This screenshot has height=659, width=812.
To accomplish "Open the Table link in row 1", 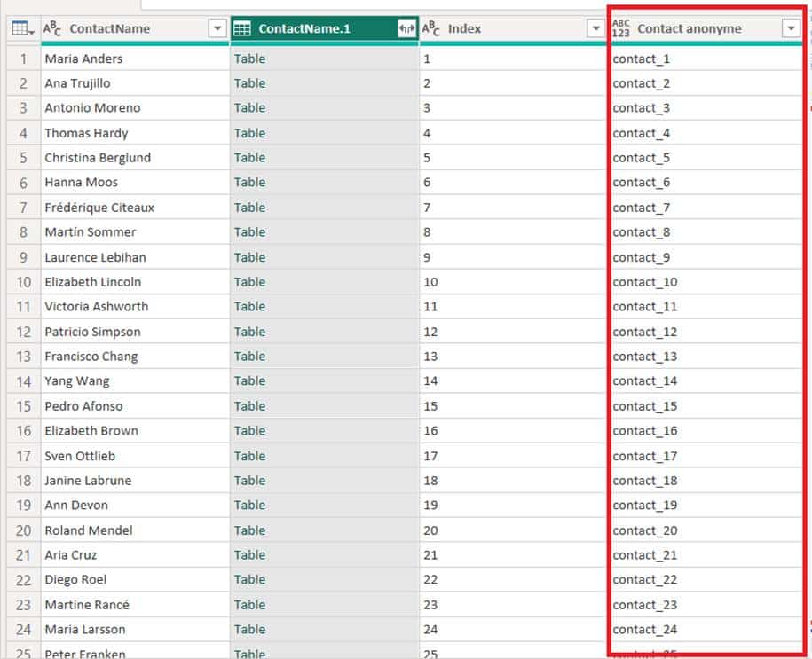I will point(249,59).
